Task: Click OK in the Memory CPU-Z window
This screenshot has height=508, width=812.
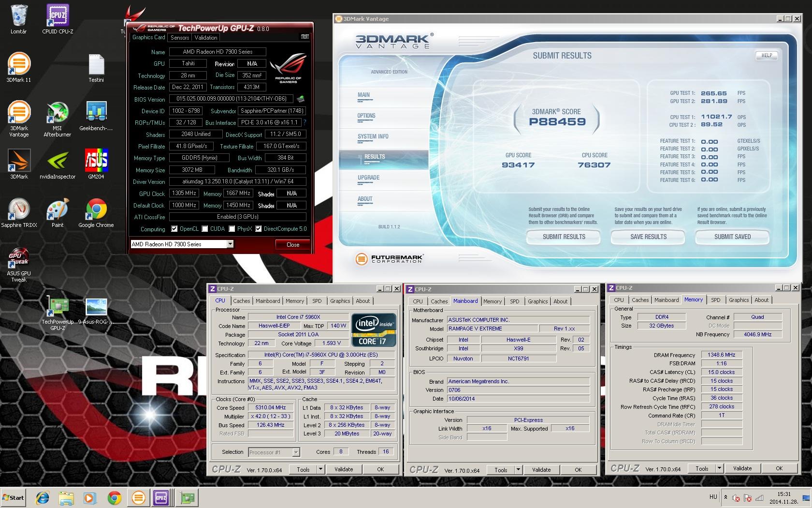Action: [x=779, y=468]
